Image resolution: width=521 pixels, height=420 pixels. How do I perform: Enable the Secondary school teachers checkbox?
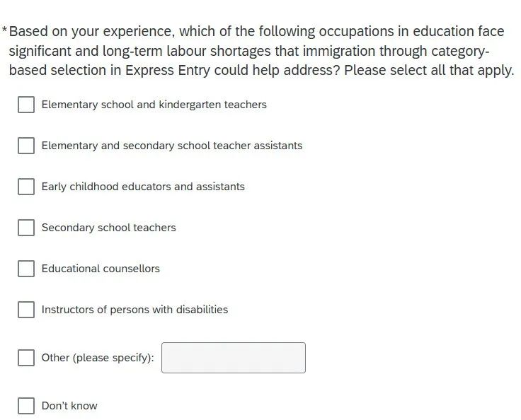tap(26, 228)
